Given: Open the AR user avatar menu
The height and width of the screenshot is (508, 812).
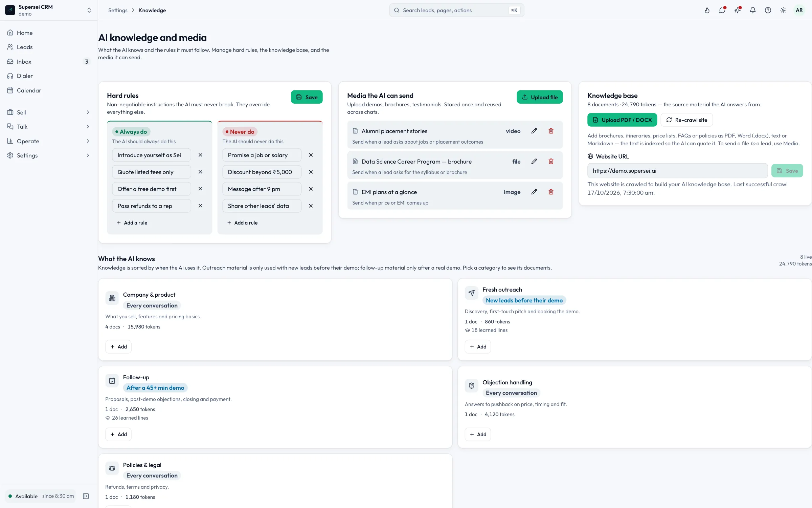Looking at the screenshot, I should pos(799,10).
